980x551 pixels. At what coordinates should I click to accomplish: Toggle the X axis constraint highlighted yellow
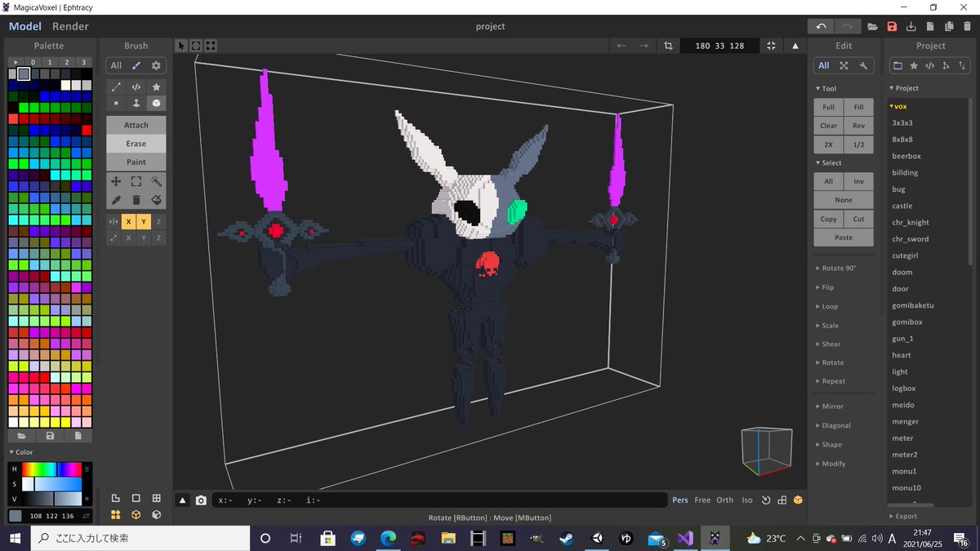point(128,221)
